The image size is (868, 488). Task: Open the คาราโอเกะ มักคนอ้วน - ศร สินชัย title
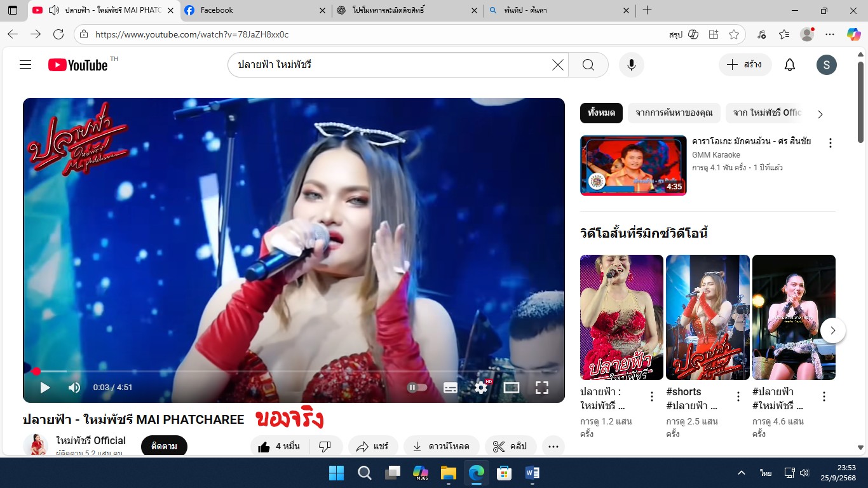point(751,142)
